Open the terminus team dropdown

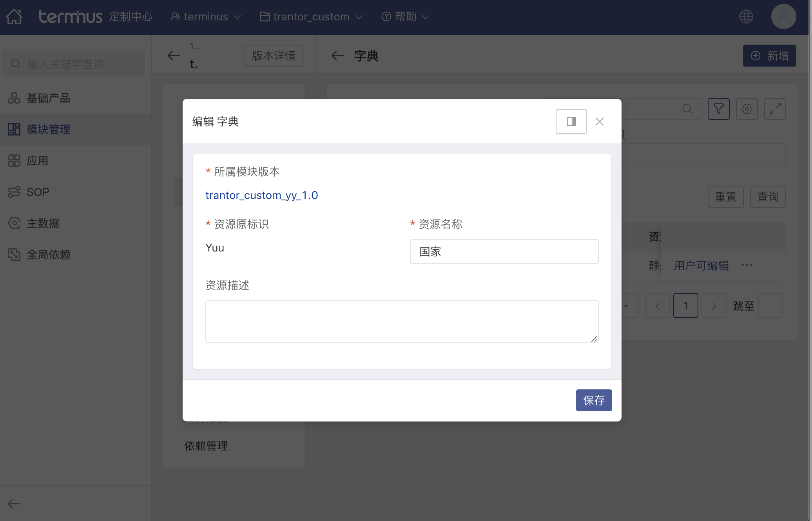[206, 16]
